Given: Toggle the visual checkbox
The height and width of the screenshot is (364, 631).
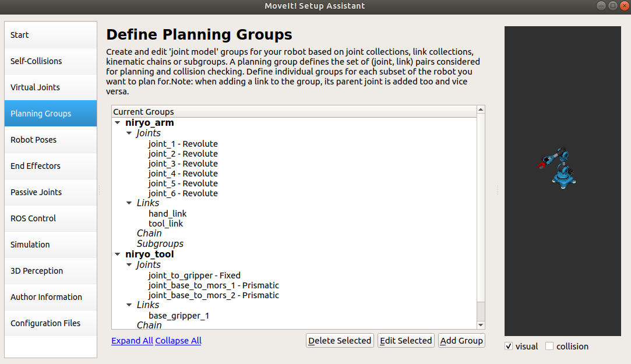Looking at the screenshot, I should 509,347.
